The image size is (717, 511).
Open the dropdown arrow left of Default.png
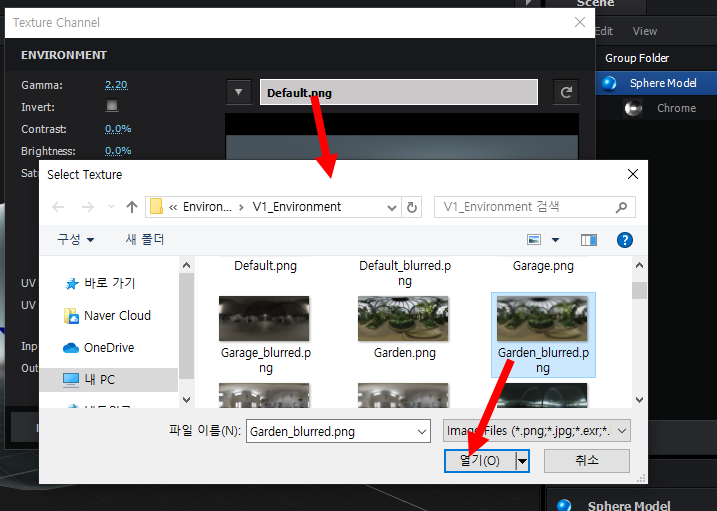(239, 92)
